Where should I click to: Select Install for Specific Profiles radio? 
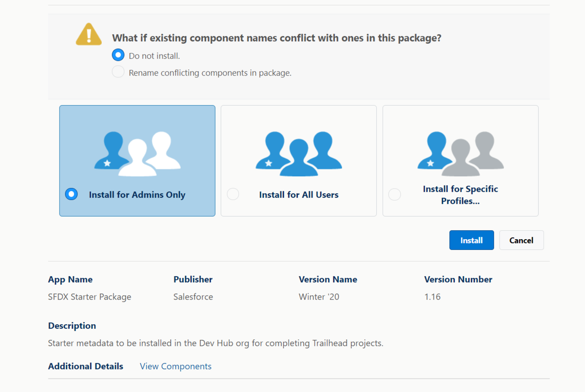click(x=394, y=194)
